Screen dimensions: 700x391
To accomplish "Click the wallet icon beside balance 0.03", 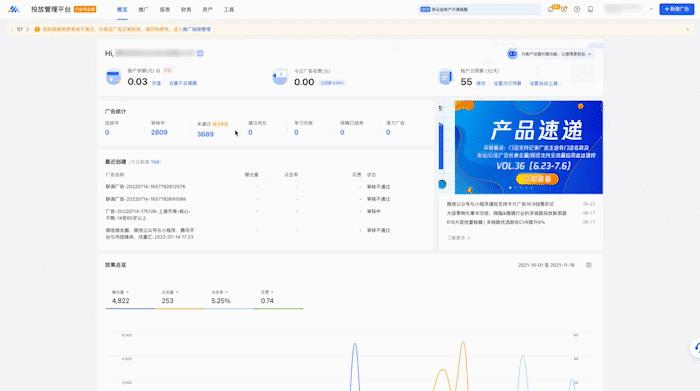I will coord(113,77).
